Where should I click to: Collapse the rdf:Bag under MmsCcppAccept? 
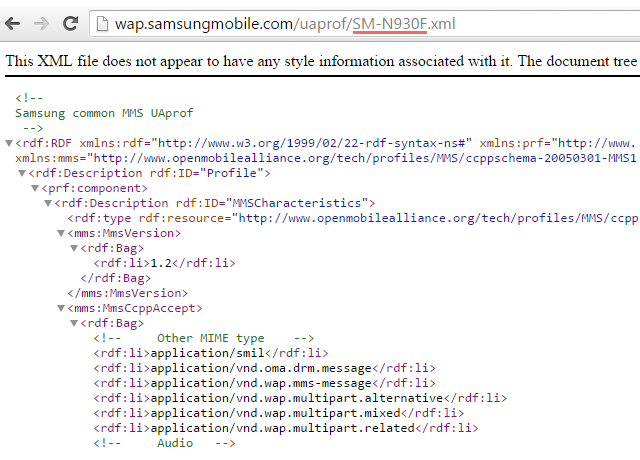74,323
